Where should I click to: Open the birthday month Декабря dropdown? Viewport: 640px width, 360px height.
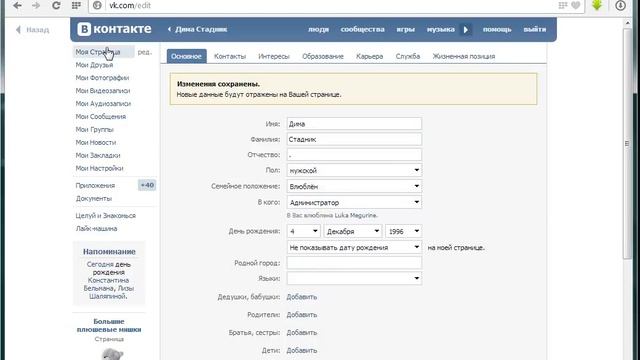click(353, 231)
